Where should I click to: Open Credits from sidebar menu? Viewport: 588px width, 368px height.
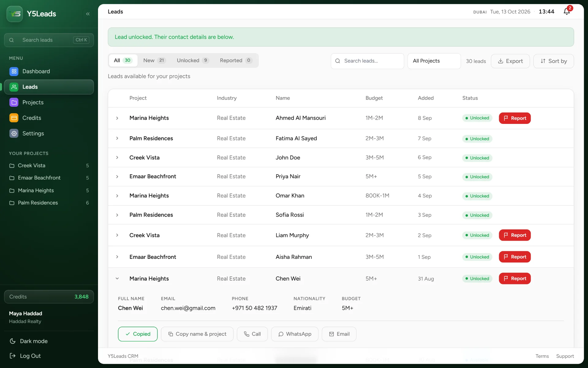coord(49,118)
